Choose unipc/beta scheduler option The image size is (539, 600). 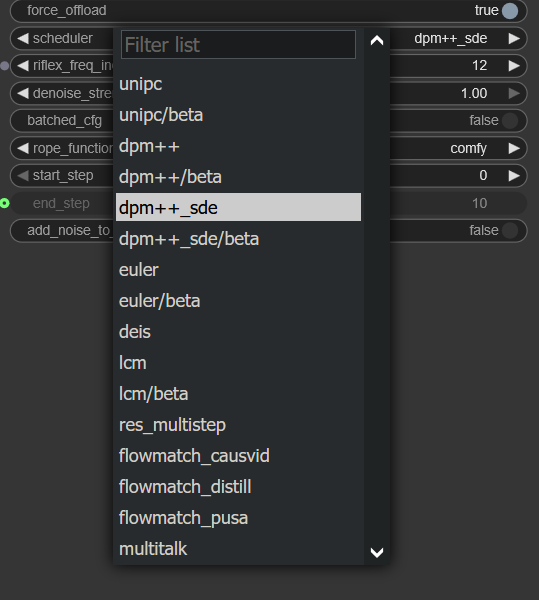[x=238, y=114]
